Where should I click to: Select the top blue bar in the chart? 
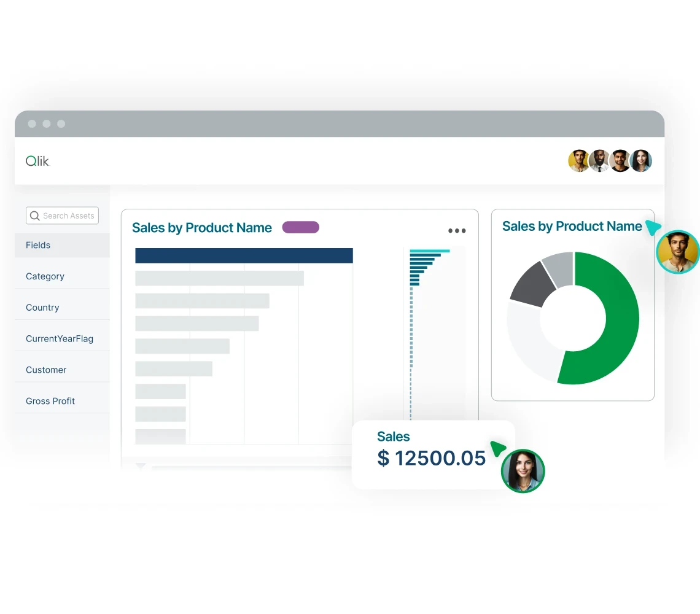click(243, 255)
